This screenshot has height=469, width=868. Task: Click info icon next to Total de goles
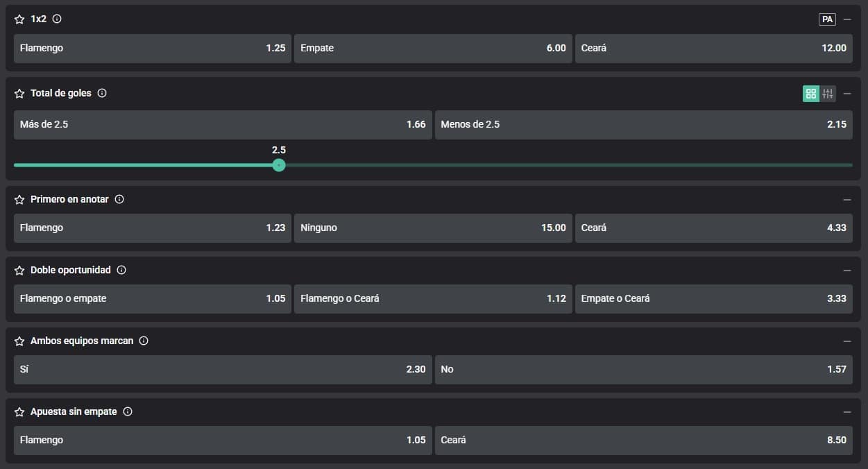(102, 93)
